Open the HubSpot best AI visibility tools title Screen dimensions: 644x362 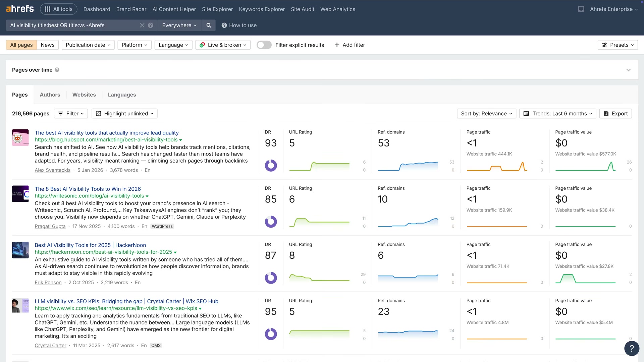(x=107, y=133)
